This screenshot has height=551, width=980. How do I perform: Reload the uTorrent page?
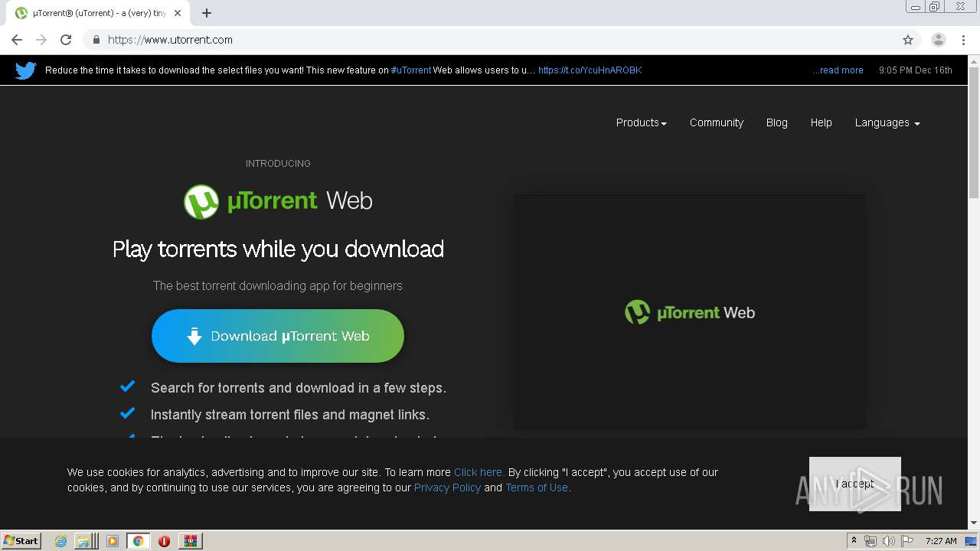[x=66, y=40]
